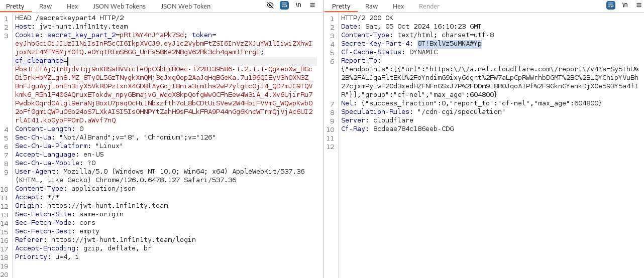Open the response Render tab
This screenshot has height=278, width=644.
click(x=429, y=7)
